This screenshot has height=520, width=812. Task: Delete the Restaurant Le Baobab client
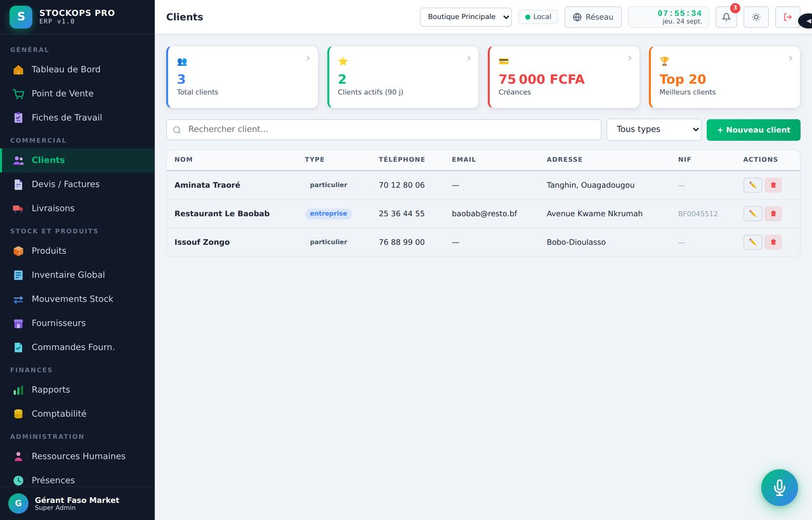773,214
